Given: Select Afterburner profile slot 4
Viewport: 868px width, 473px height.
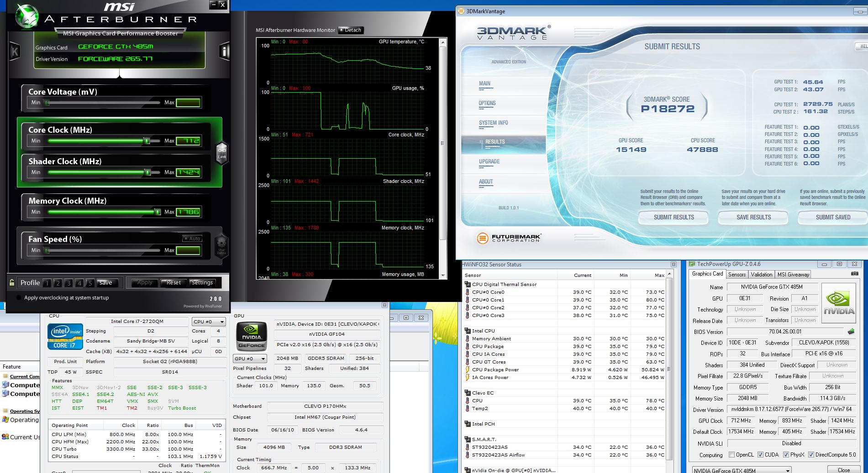Looking at the screenshot, I should [79, 283].
